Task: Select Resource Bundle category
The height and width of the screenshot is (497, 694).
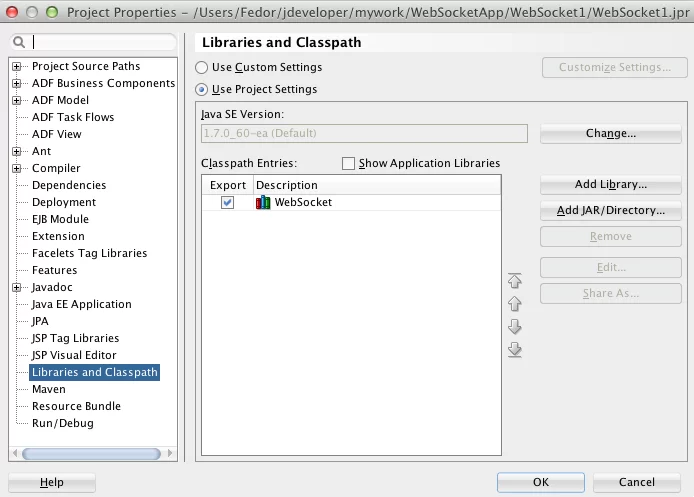Action: pyautogui.click(x=76, y=406)
